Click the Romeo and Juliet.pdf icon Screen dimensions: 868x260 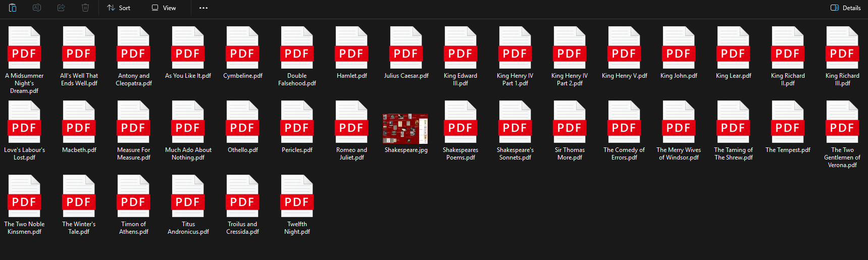tap(351, 122)
